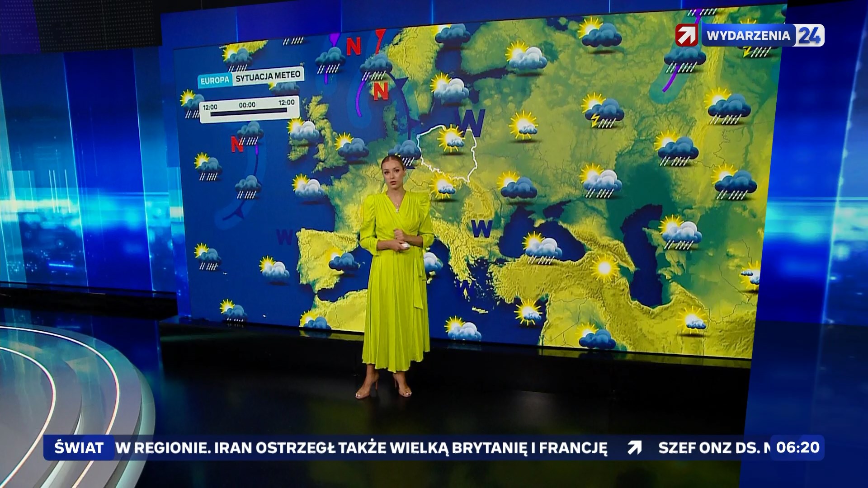Viewport: 868px width, 488px height.
Task: Click the sun with small cloud over Syria
Action: coord(528,313)
